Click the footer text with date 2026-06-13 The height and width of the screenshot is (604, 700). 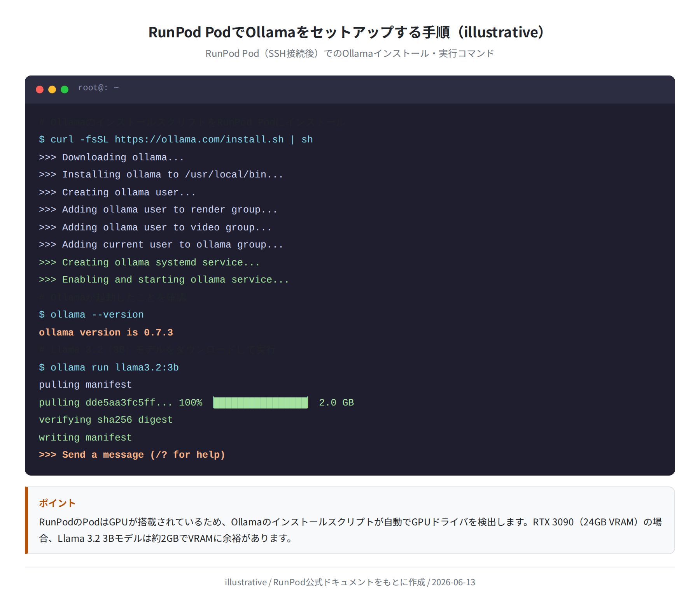[x=350, y=582]
